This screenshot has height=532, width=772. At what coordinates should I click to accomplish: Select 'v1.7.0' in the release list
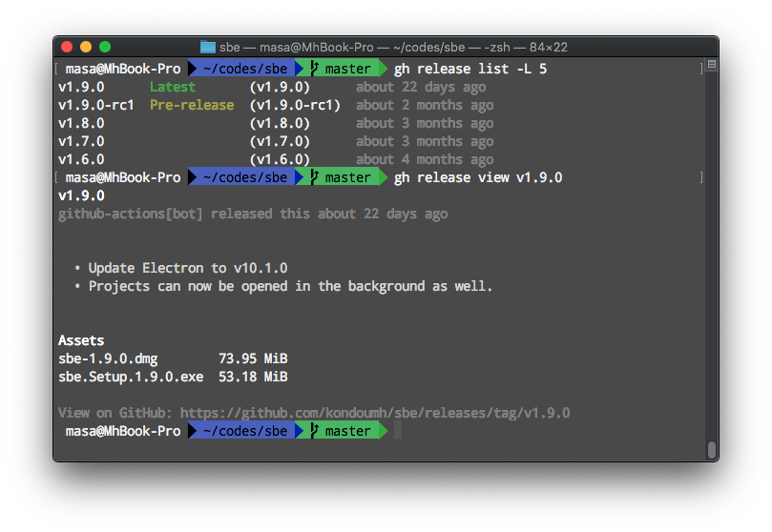click(x=81, y=142)
